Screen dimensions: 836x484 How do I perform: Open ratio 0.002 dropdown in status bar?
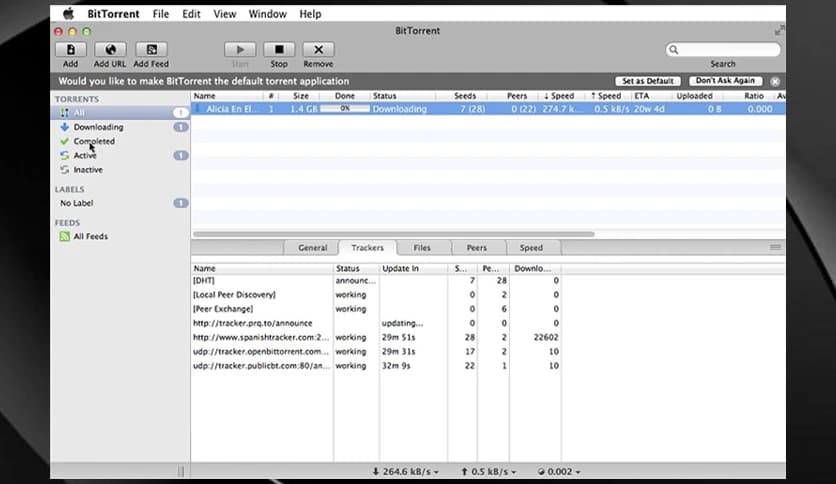559,472
